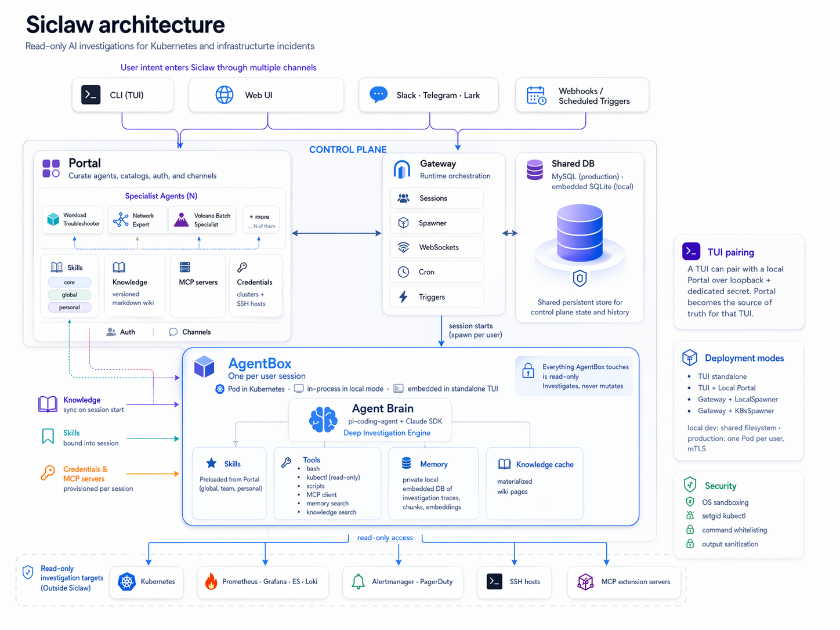This screenshot has height=630, width=840.
Task: Click the read-only investigation targets shield icon
Action: click(28, 573)
